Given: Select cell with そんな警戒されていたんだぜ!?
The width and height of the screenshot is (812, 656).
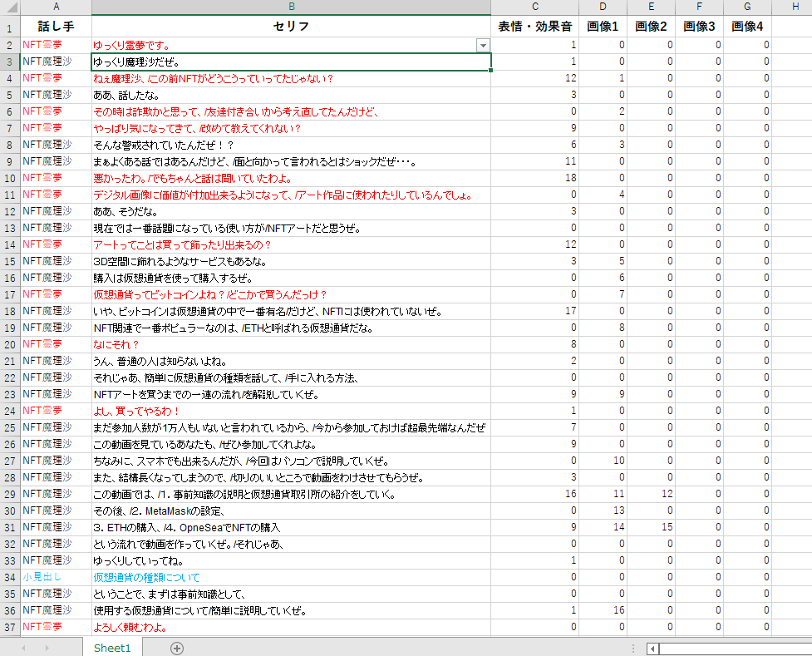Looking at the screenshot, I should 292,145.
